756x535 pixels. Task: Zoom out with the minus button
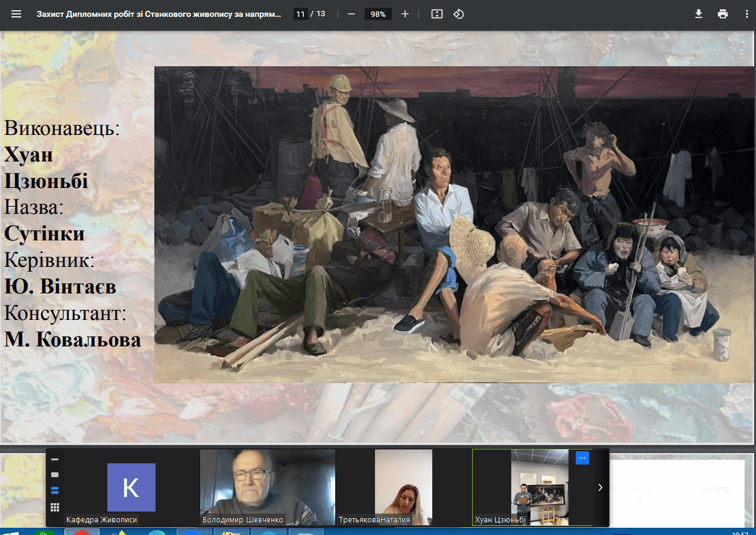[x=351, y=14]
